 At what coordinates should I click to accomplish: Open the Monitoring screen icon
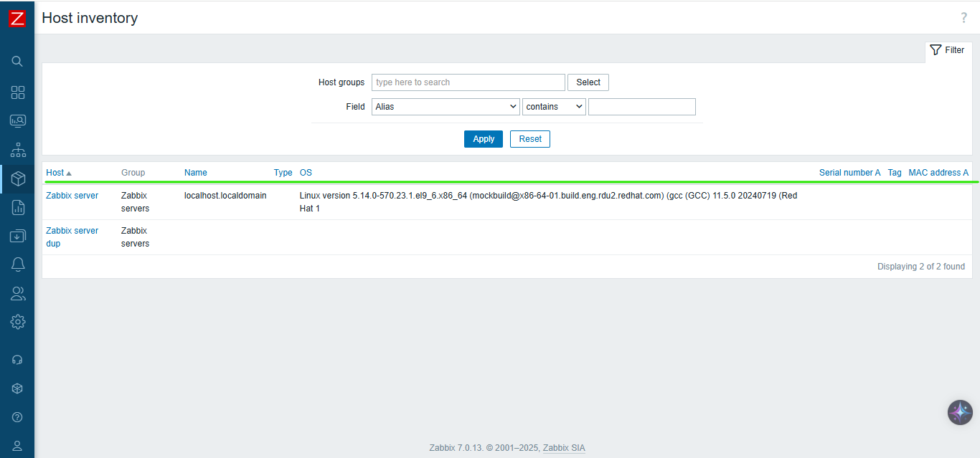(17, 121)
